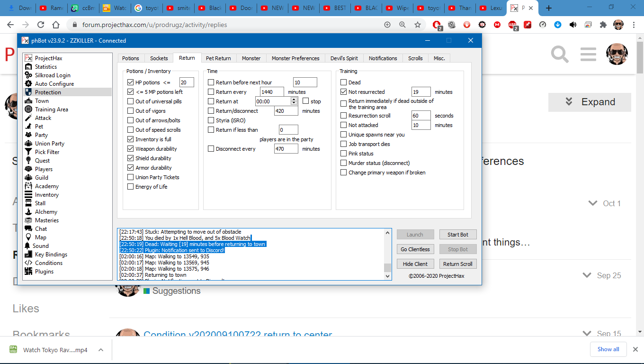Open the Pick Filter funnel icon
Screen dimensions: 644x364
click(28, 152)
